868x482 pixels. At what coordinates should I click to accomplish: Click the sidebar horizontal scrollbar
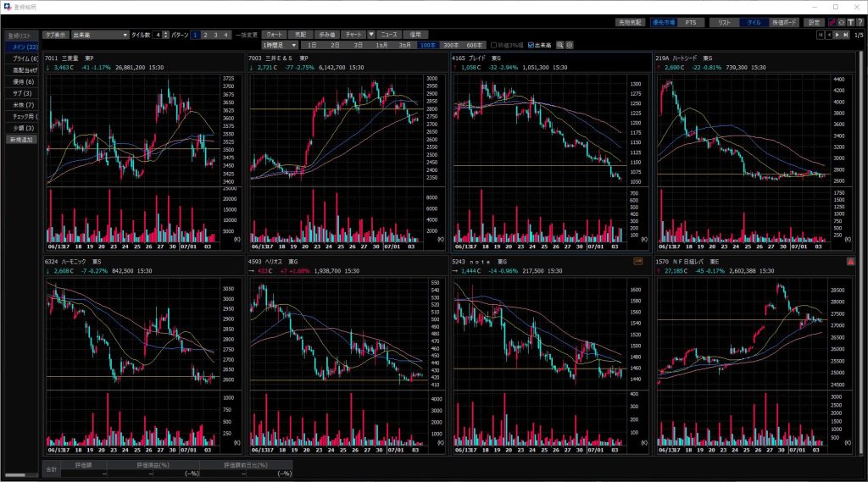tap(15, 474)
